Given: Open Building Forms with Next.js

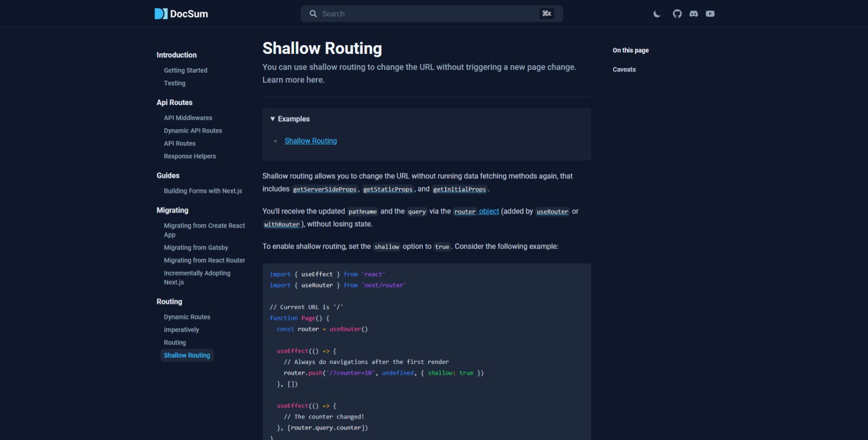Looking at the screenshot, I should tap(203, 191).
